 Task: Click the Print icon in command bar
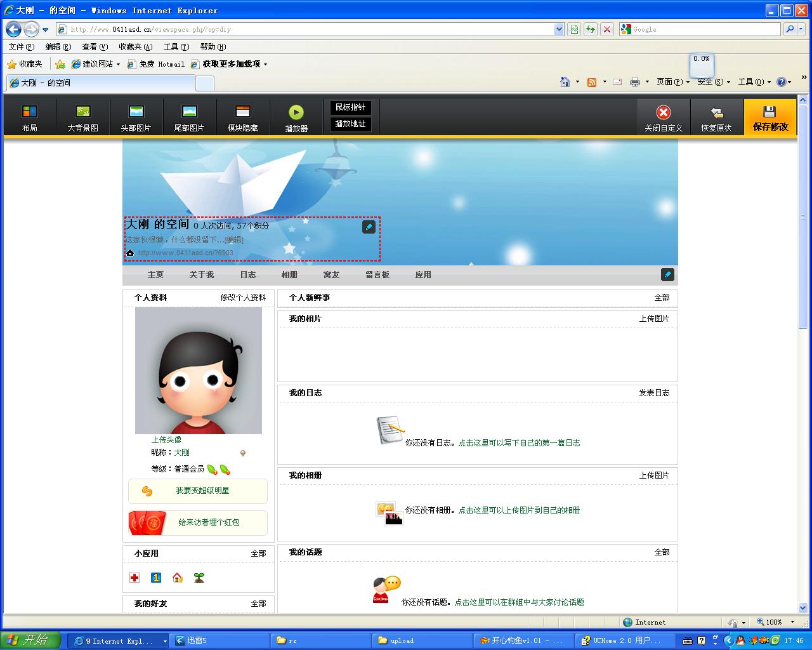point(635,82)
